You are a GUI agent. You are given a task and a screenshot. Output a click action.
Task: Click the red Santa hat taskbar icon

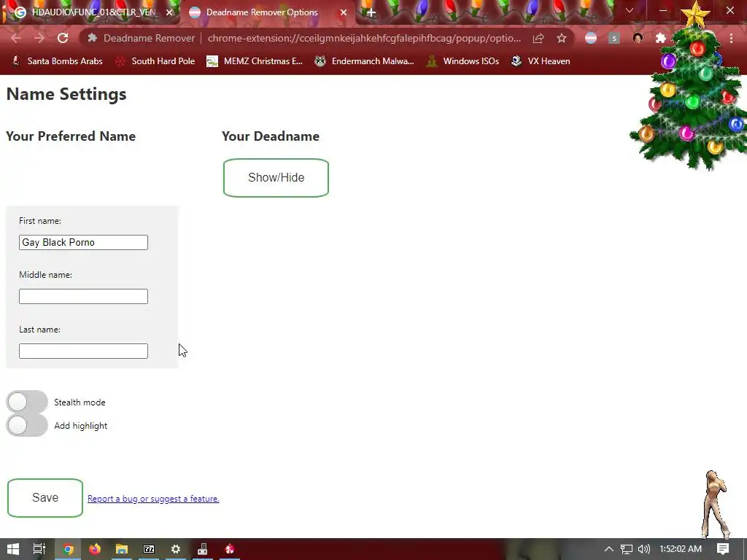click(230, 549)
